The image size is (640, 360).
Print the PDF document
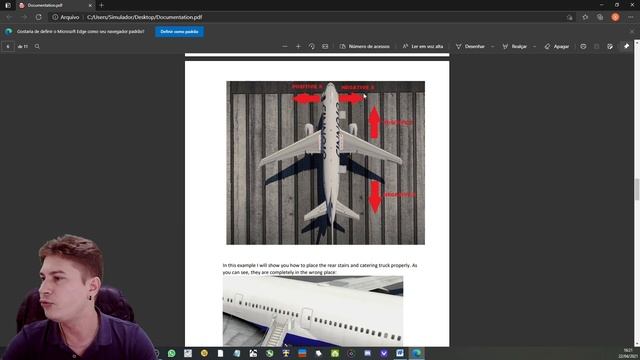(x=583, y=47)
